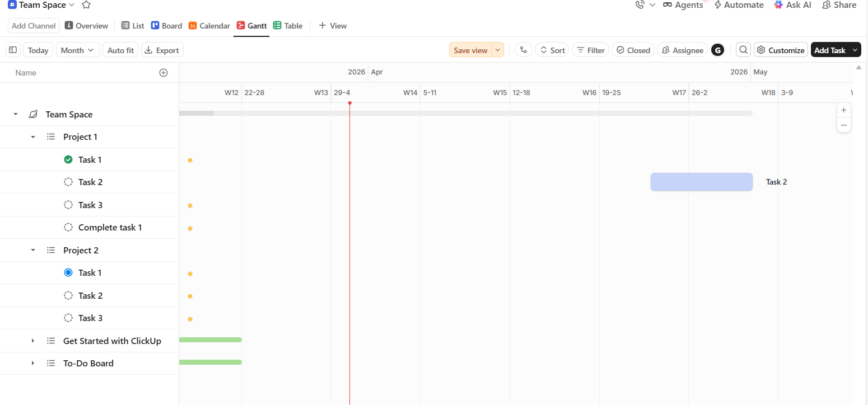
Task: Open Save view dropdown arrow
Action: tap(498, 50)
